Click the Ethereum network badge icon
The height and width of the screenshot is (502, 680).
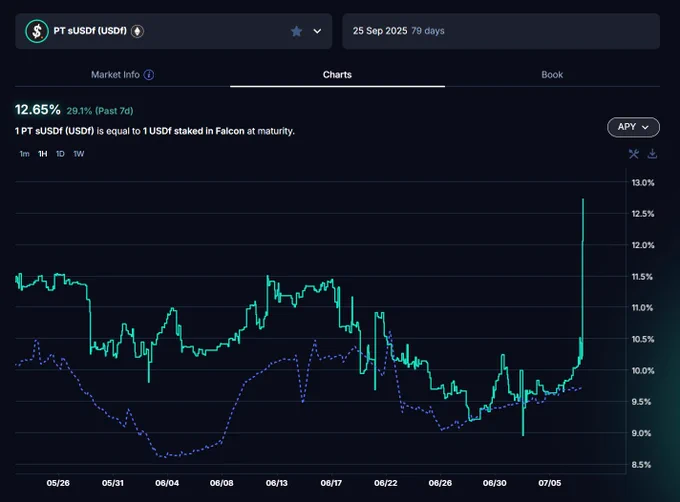click(137, 31)
